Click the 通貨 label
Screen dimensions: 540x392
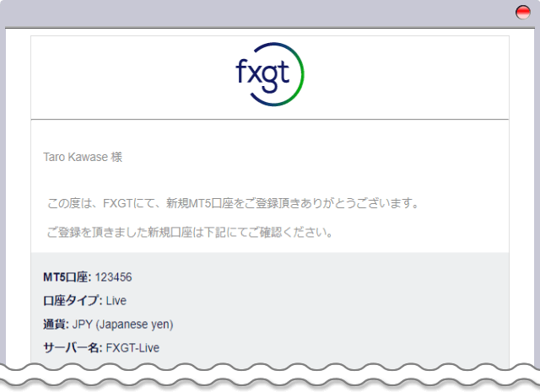[56, 325]
